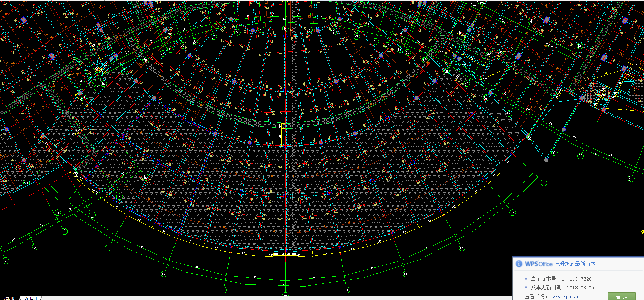
Task: Select axis bubble labeled 35
Action: coord(309,30)
